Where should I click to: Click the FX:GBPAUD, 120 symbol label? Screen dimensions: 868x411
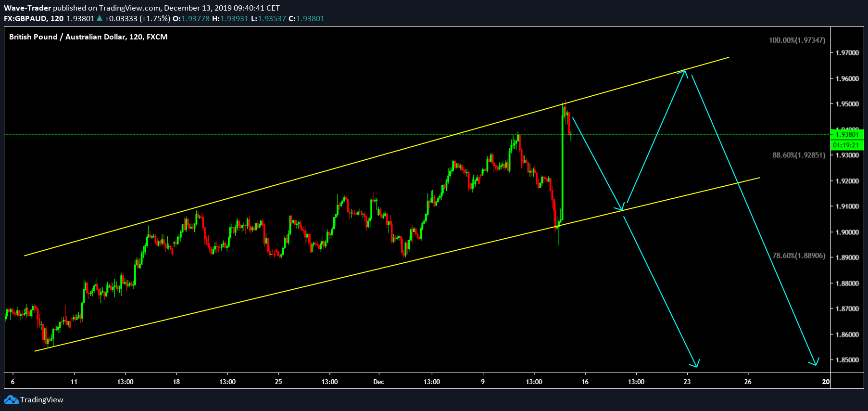(34, 18)
